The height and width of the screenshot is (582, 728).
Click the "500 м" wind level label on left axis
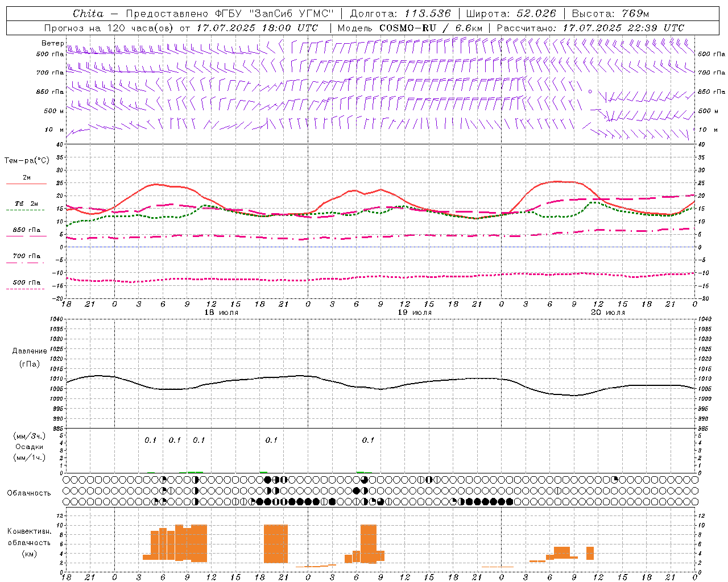(54, 111)
